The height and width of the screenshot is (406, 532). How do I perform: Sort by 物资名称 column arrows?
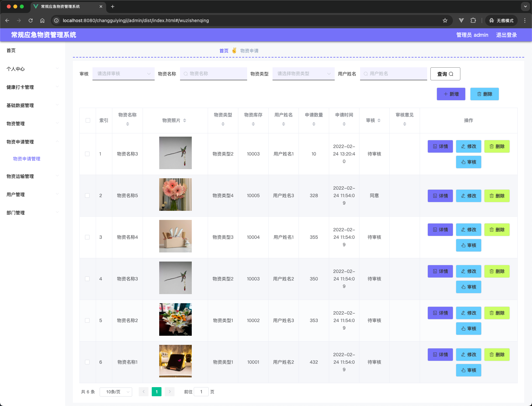click(128, 124)
